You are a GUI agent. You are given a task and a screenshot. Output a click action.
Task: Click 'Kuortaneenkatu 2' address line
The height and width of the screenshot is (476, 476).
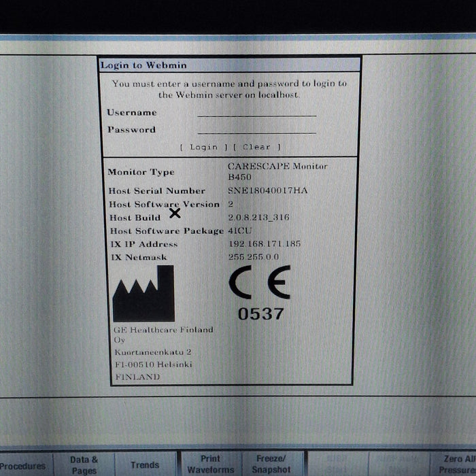[x=153, y=352]
